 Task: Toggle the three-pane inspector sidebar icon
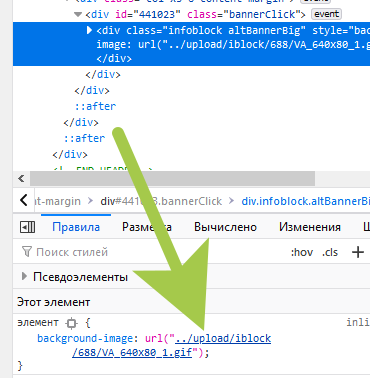[x=27, y=227]
